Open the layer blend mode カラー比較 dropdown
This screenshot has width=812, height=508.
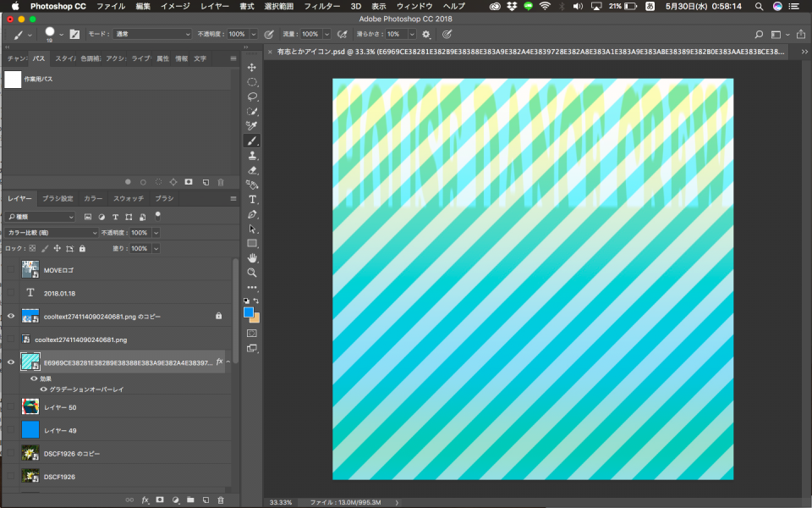(x=52, y=233)
